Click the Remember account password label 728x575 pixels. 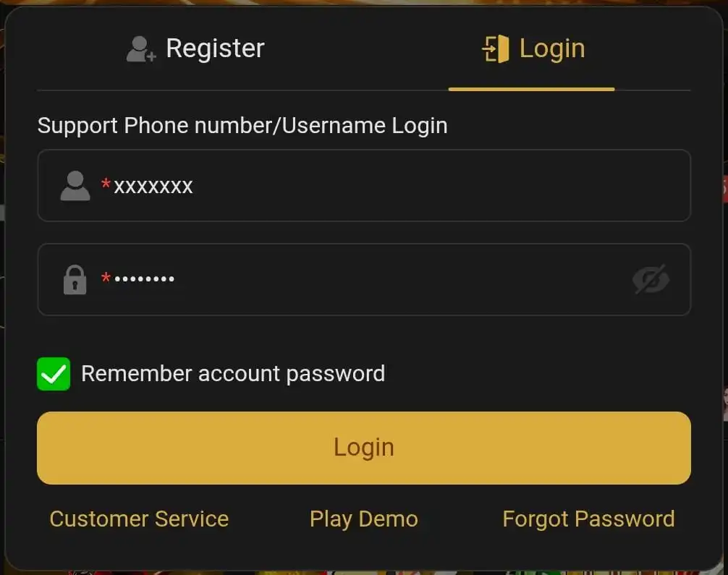233,374
